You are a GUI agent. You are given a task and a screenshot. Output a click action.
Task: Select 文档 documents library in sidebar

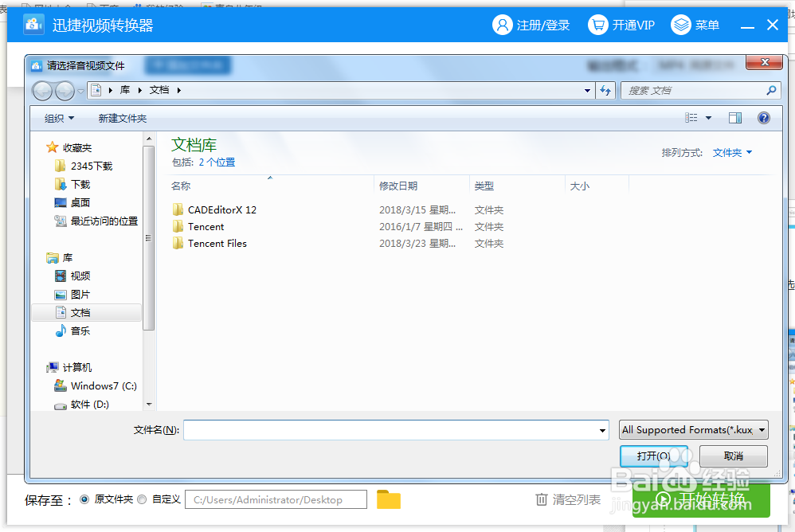tap(86, 313)
